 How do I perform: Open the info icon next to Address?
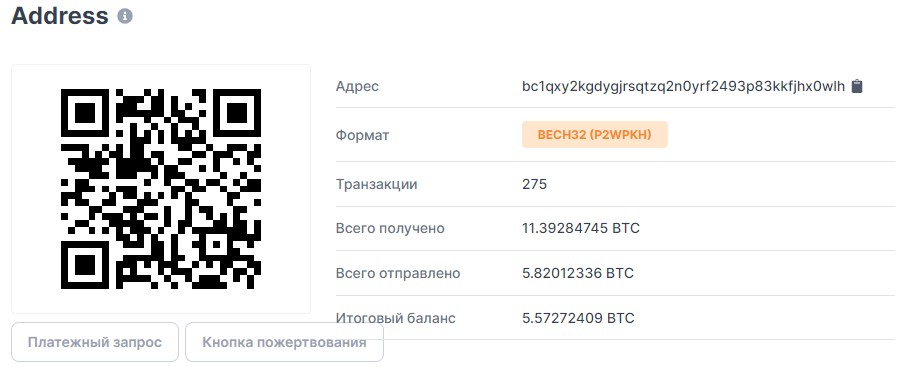124,16
